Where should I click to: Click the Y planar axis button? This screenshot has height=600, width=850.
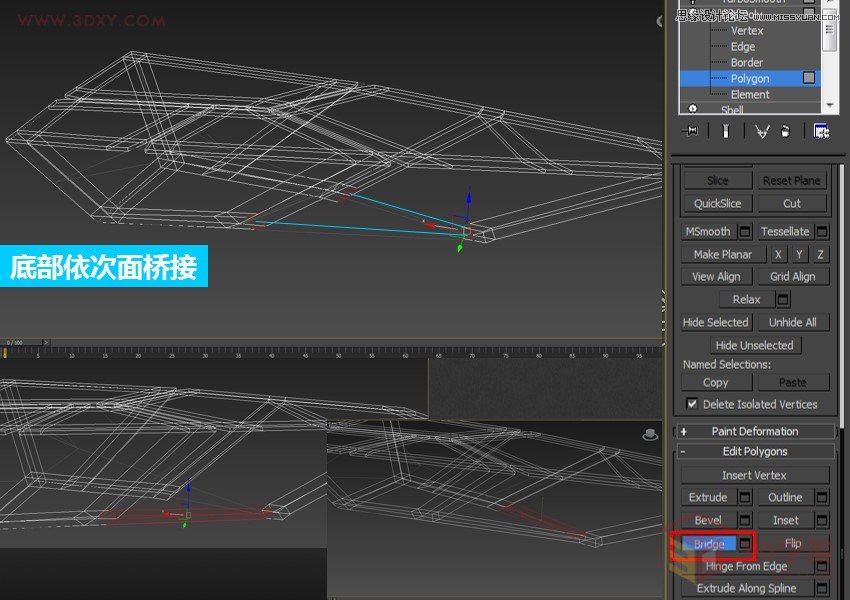click(x=799, y=254)
